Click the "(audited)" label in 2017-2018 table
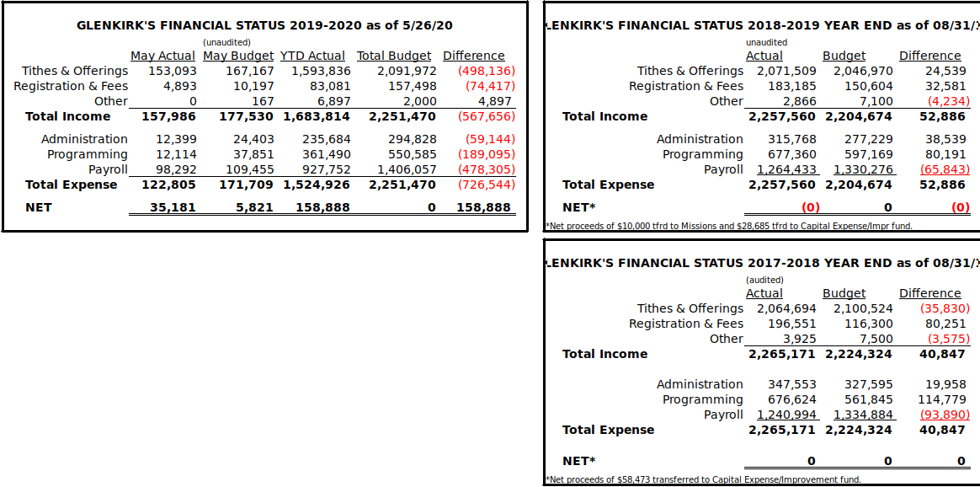 click(764, 280)
